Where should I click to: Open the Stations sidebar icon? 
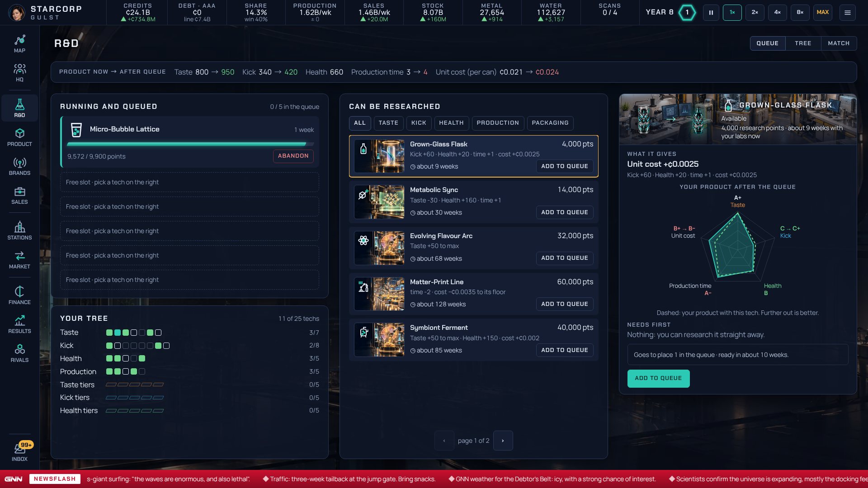pos(19,231)
